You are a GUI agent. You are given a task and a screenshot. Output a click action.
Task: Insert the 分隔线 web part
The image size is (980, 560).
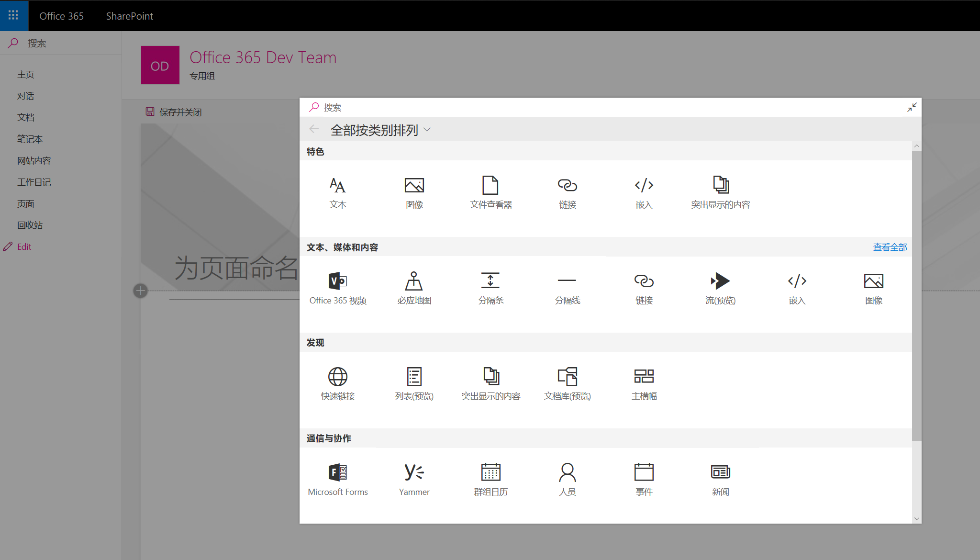pos(567,287)
